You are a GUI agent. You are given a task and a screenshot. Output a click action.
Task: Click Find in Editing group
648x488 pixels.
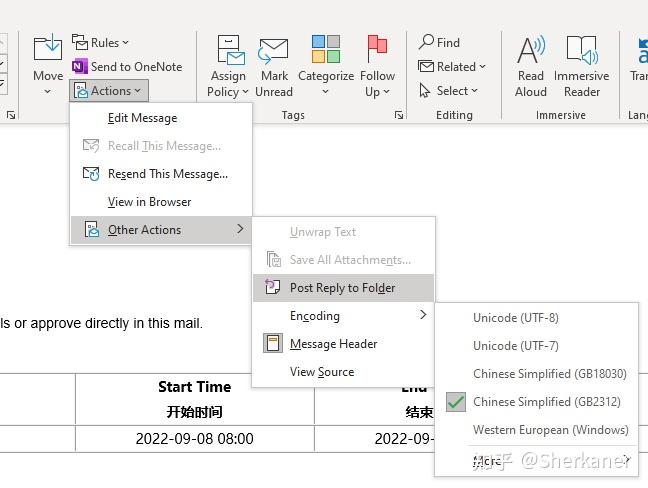click(439, 42)
